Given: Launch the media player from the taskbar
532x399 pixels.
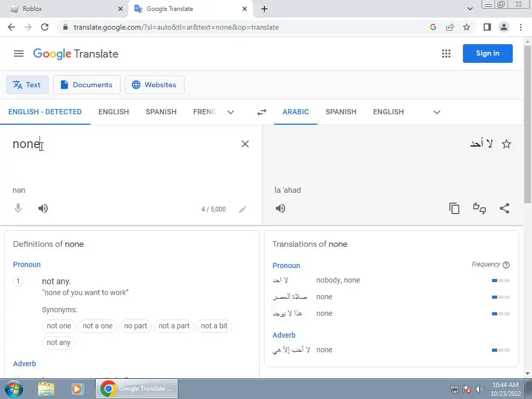Looking at the screenshot, I should [77, 389].
